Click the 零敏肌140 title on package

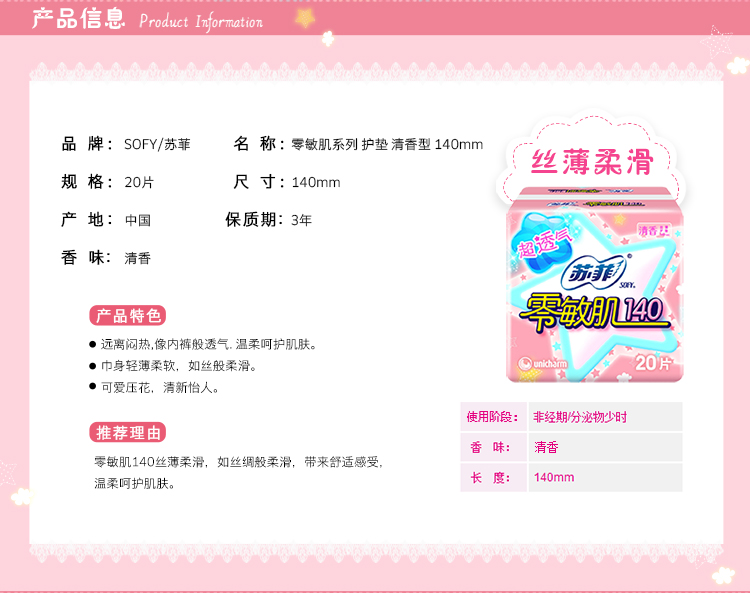point(593,312)
